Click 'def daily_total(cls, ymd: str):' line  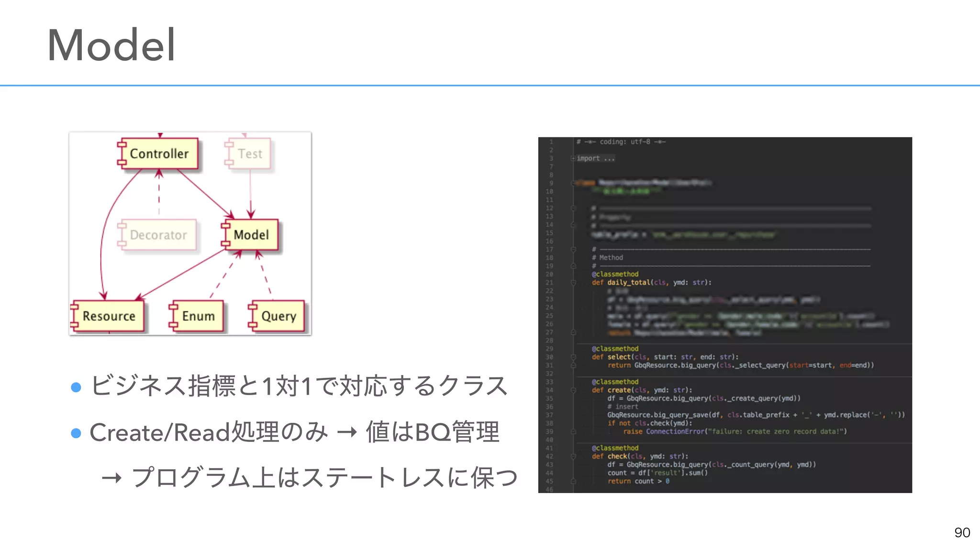click(652, 283)
